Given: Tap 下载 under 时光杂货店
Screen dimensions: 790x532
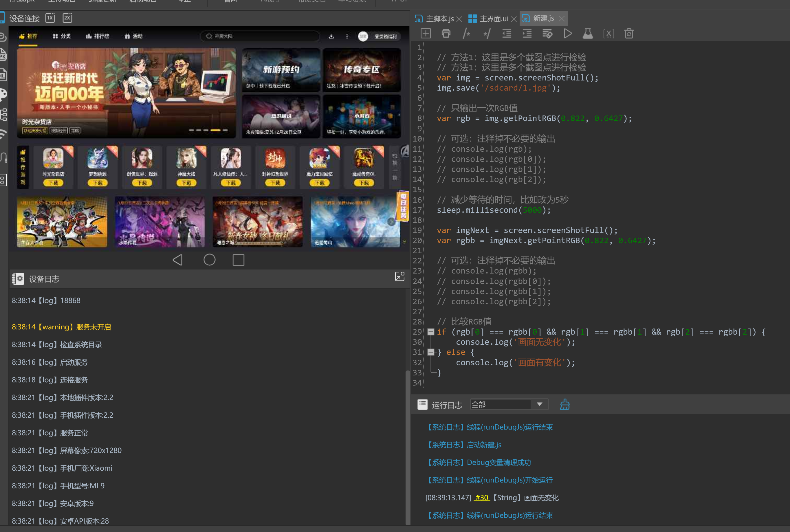Looking at the screenshot, I should pyautogui.click(x=53, y=183).
